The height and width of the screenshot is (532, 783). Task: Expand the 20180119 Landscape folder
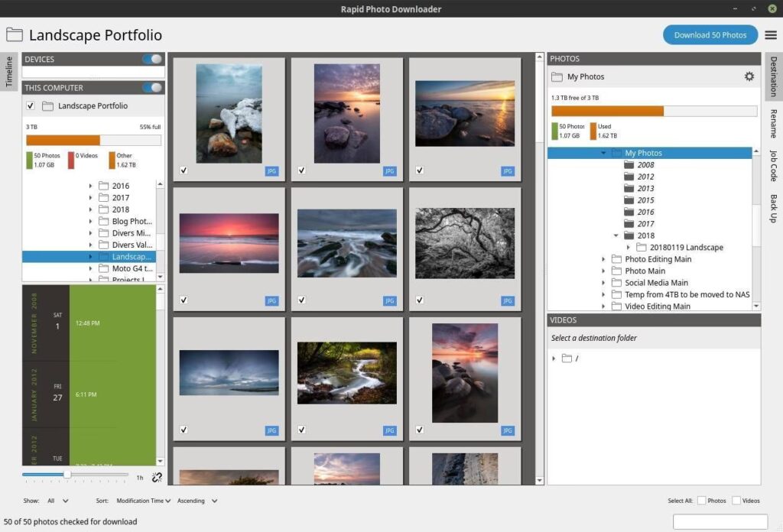pyautogui.click(x=629, y=248)
